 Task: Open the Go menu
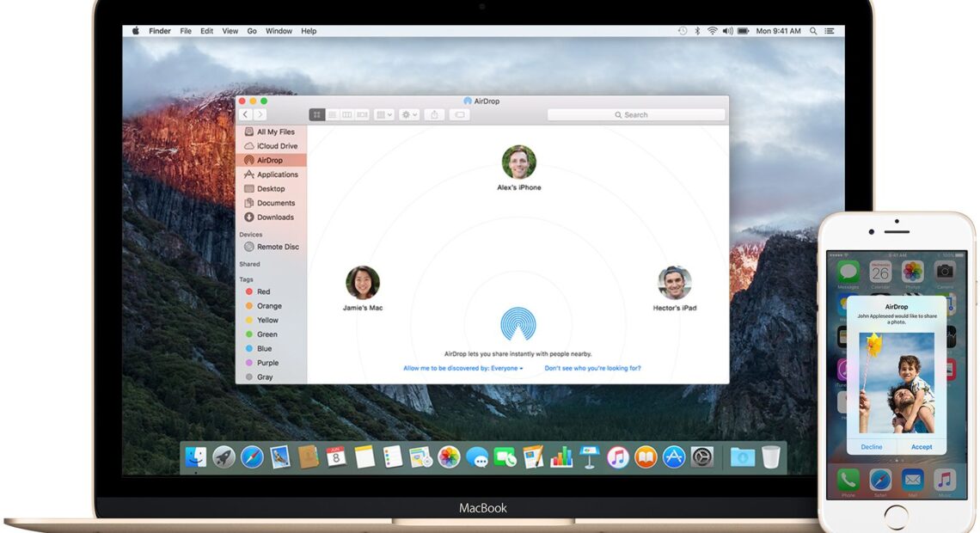(252, 31)
